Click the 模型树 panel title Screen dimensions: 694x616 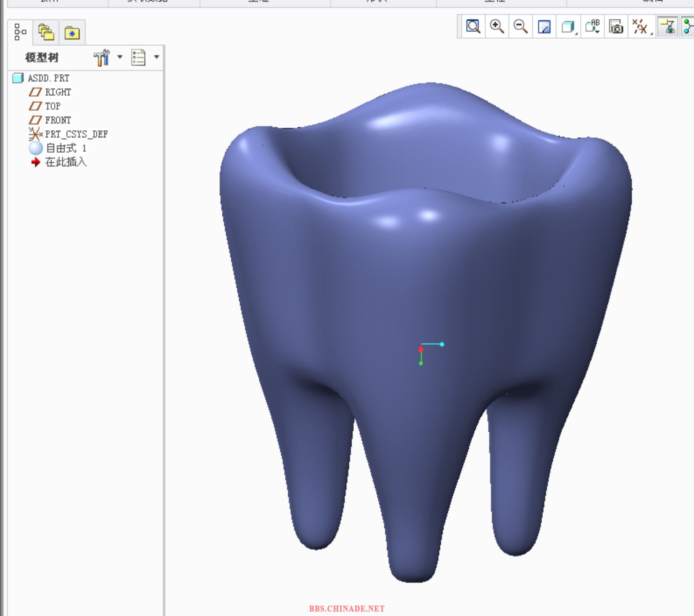coord(42,57)
